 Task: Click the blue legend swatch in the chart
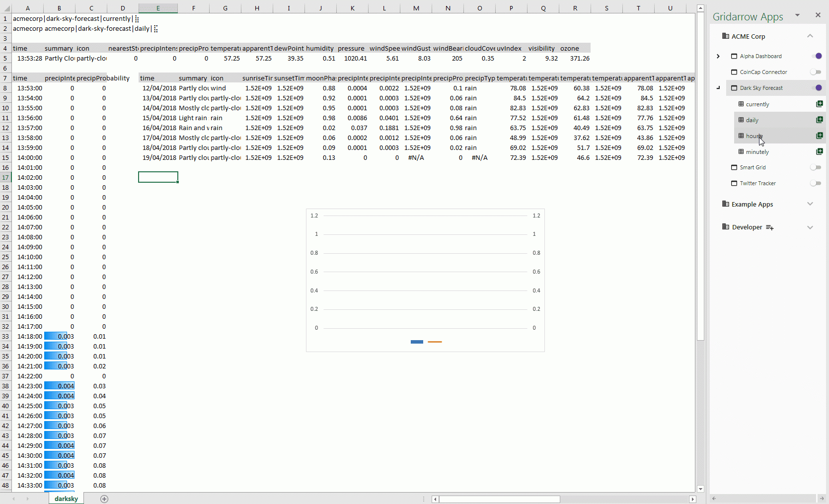tap(417, 342)
